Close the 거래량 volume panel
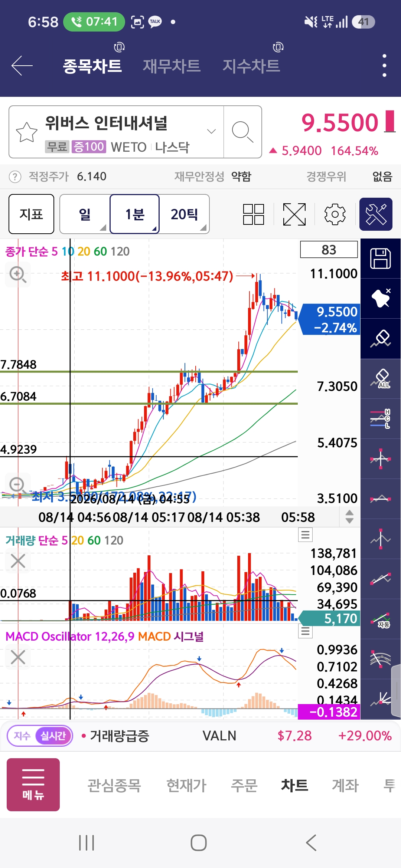Image resolution: width=401 pixels, height=868 pixels. [x=18, y=561]
